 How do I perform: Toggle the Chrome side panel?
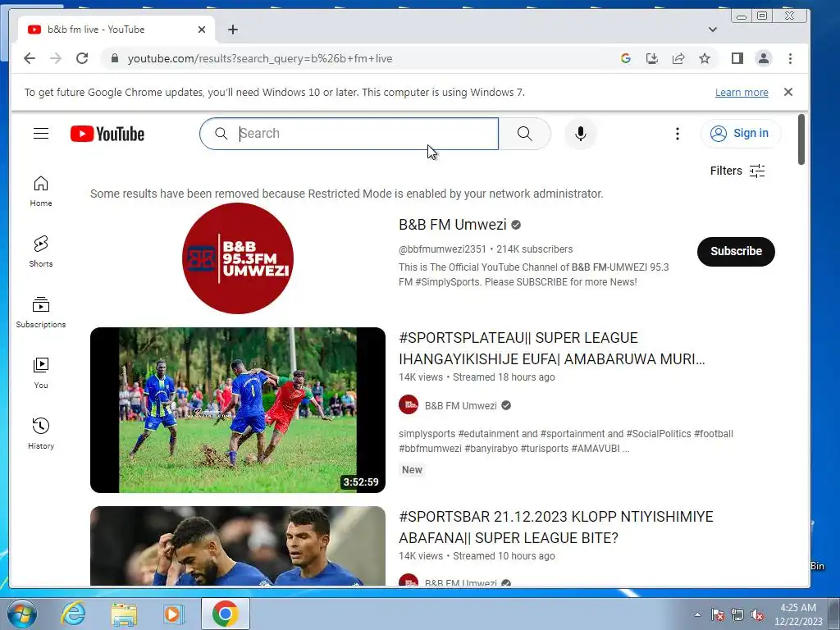(x=737, y=58)
